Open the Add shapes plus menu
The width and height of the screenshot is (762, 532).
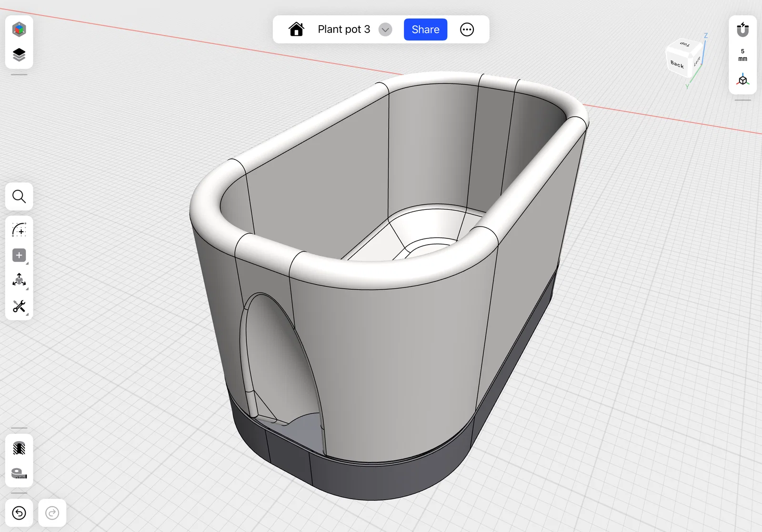point(19,256)
